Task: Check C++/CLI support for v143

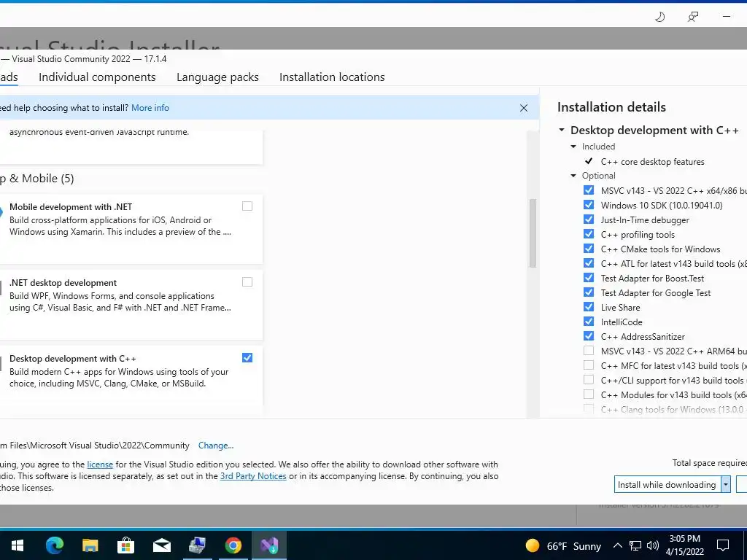Action: coord(589,379)
